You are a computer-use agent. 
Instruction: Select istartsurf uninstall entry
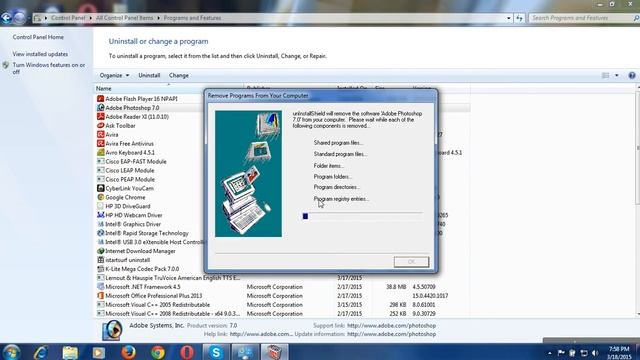(127, 260)
